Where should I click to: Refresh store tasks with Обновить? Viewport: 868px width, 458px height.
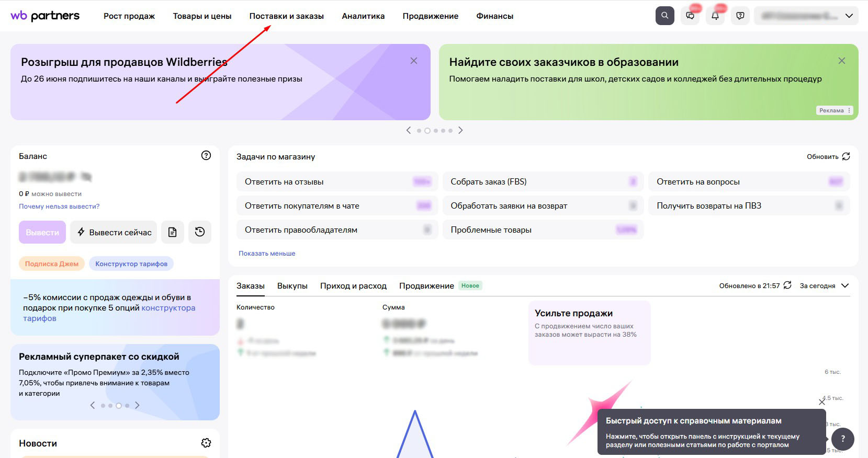(x=828, y=156)
